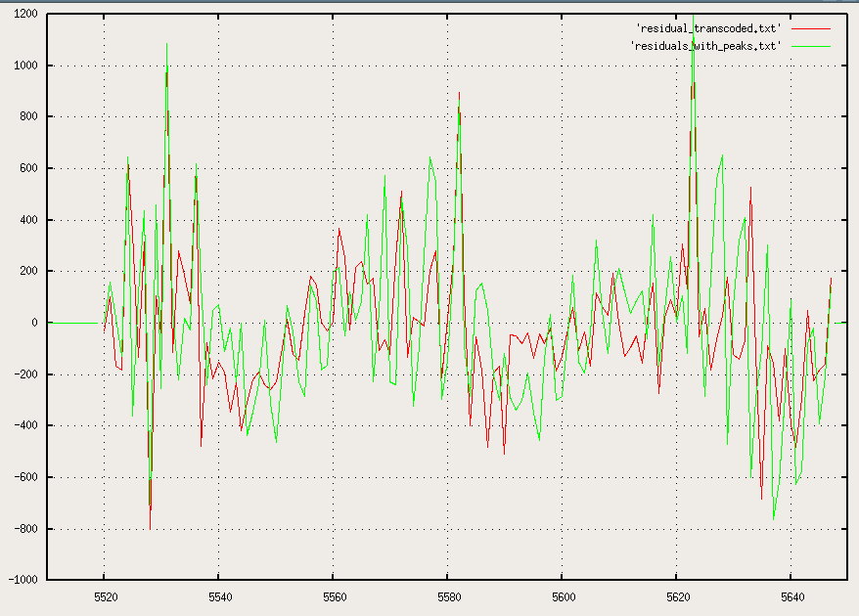Click the 0 y-axis tick label
Viewport: 859px width, 616px height.
tap(34, 323)
